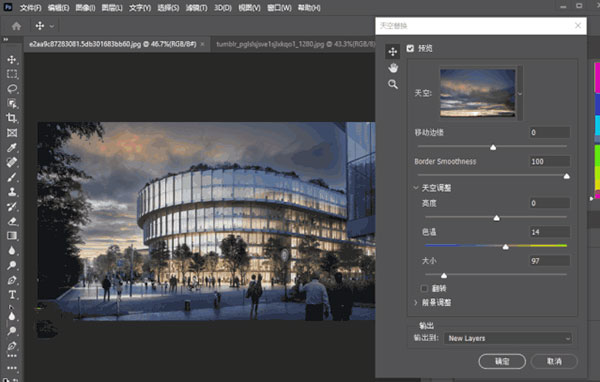Toggle the 预览 preview checkbox
Viewport: 600px width, 382px height.
coord(410,48)
